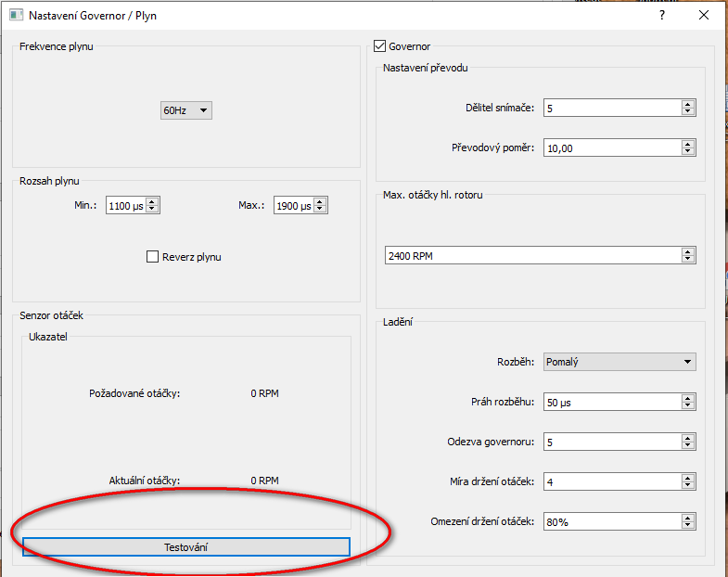Click the window icon in the title bar
Screen dimensions: 728x577
(x=15, y=16)
